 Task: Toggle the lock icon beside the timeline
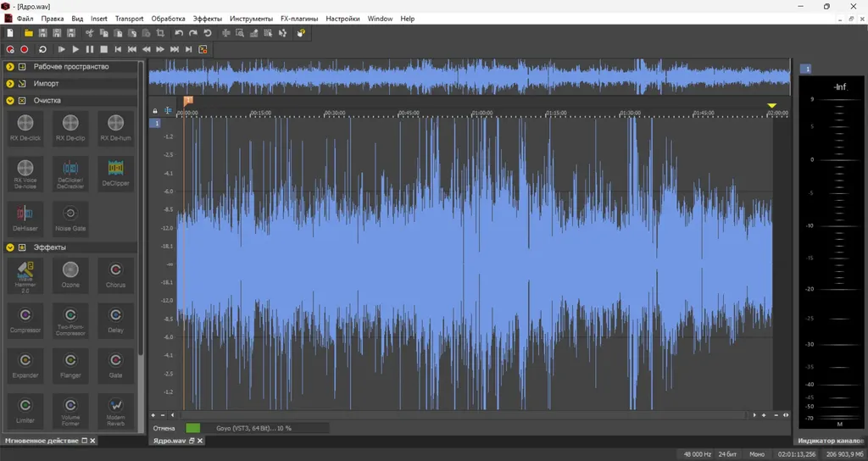point(155,111)
